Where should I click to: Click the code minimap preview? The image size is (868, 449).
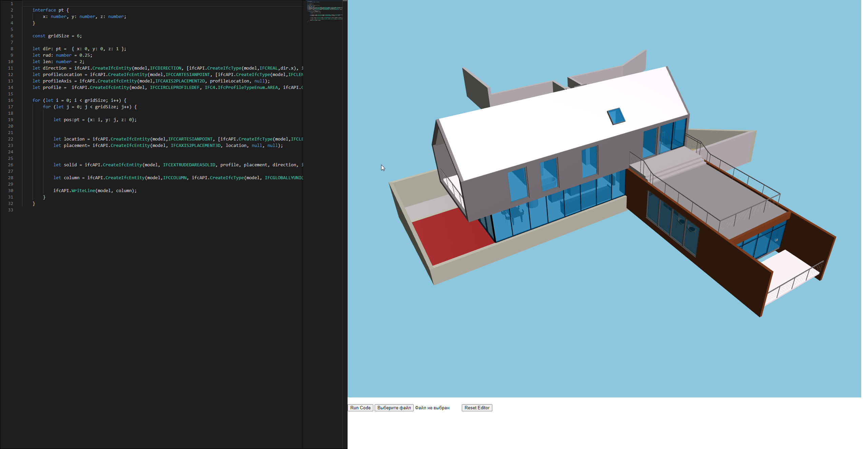pyautogui.click(x=324, y=11)
